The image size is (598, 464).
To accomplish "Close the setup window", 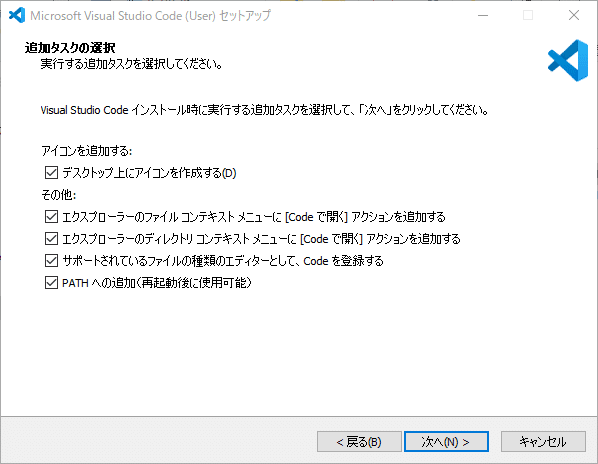I will pyautogui.click(x=574, y=15).
